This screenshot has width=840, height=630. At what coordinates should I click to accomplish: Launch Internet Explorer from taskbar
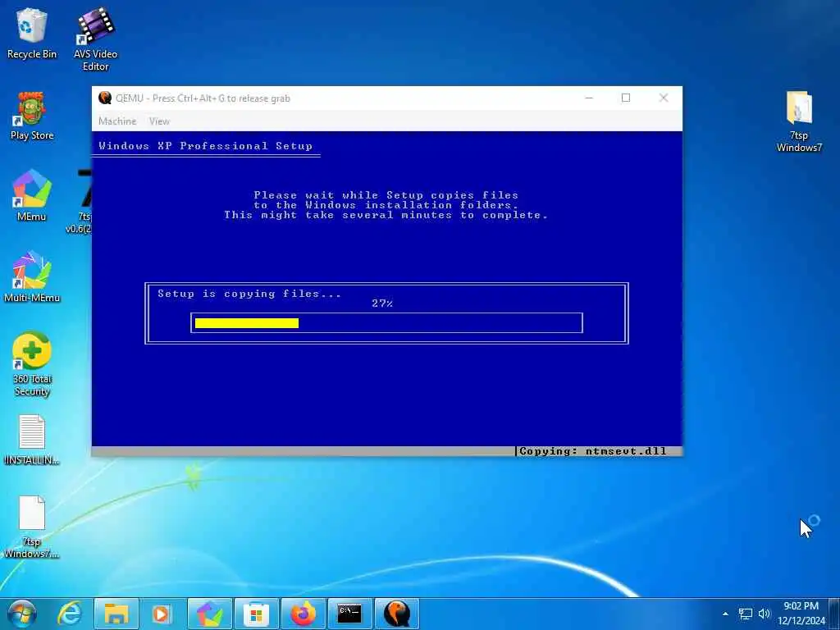[x=70, y=614]
